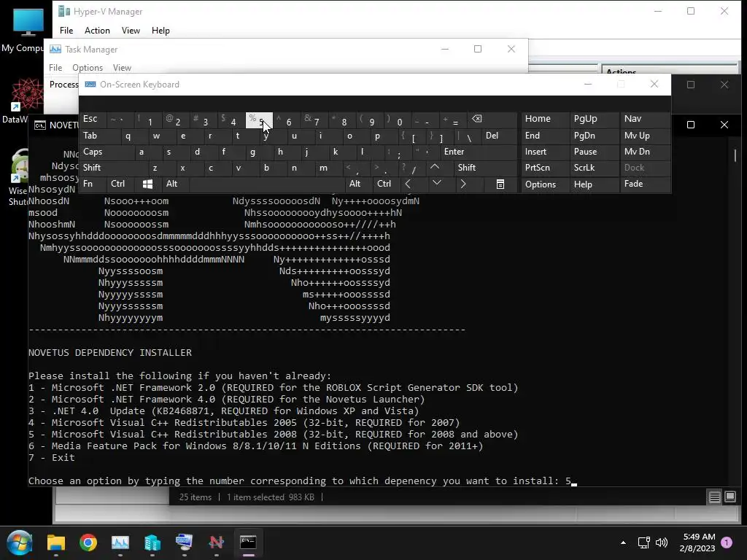Click the Enter key on On-Screen Keyboard
747x560 pixels.
coord(479,152)
